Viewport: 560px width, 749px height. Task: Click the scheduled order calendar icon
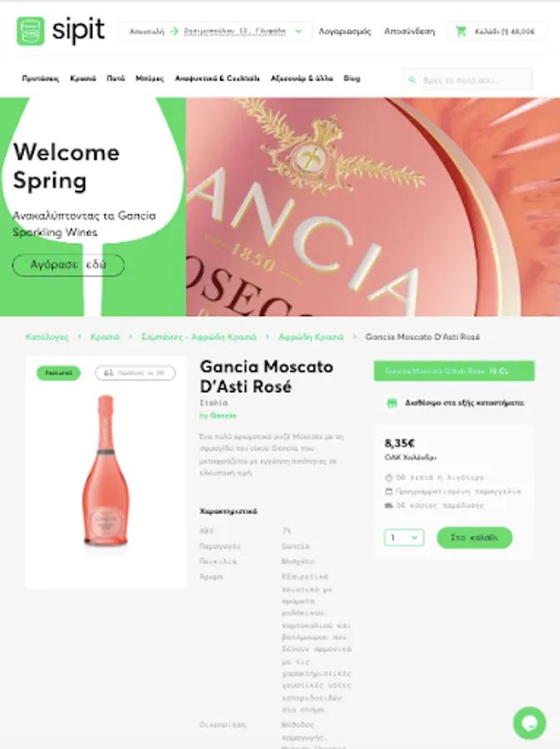(x=389, y=492)
